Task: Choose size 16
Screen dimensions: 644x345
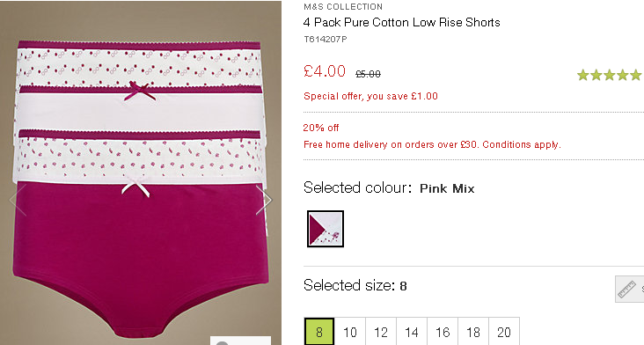Action: pos(443,332)
